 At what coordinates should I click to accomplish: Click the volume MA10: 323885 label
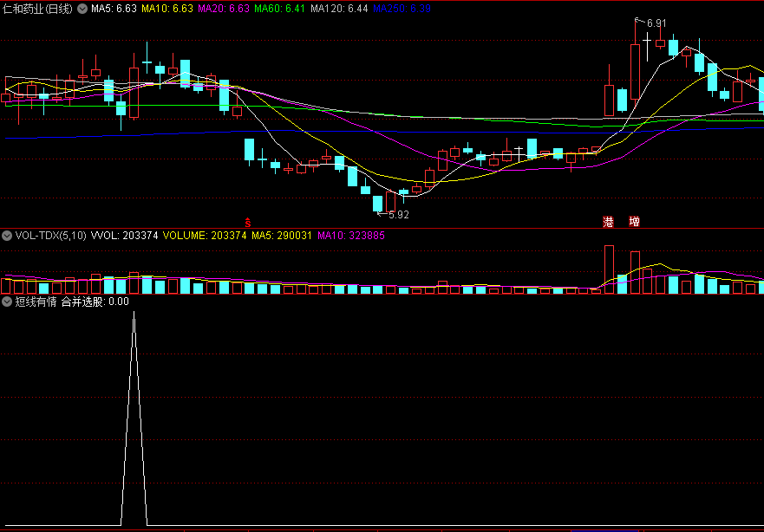coord(351,236)
